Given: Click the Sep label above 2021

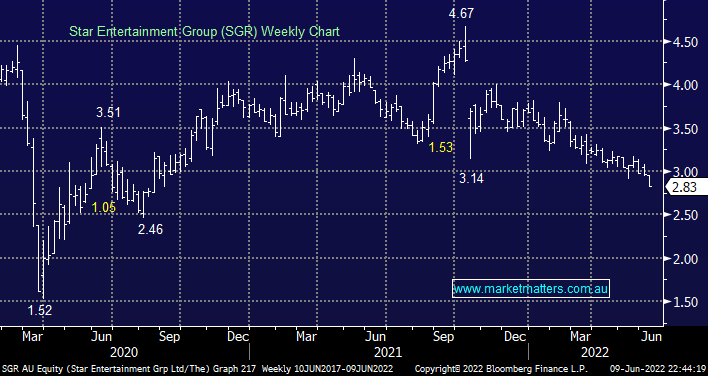Looking at the screenshot, I should click(x=443, y=337).
